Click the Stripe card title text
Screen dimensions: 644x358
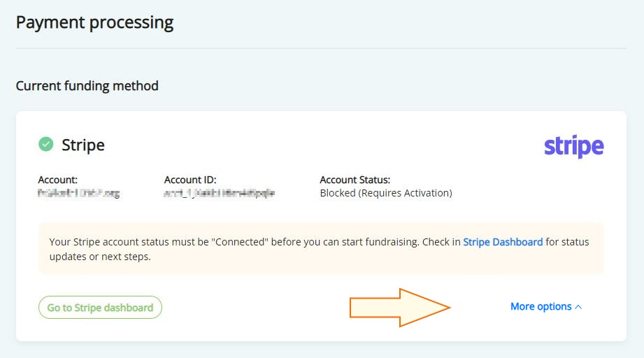[83, 145]
